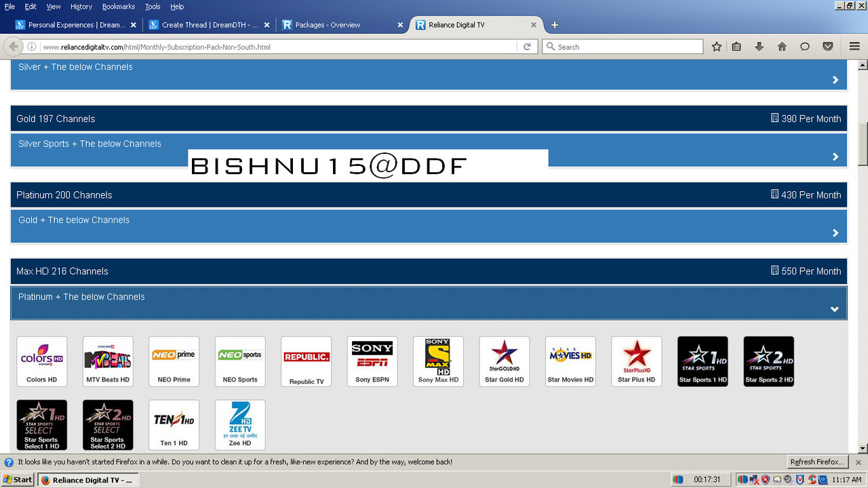Open the Colors HD channel tile

pos(42,361)
